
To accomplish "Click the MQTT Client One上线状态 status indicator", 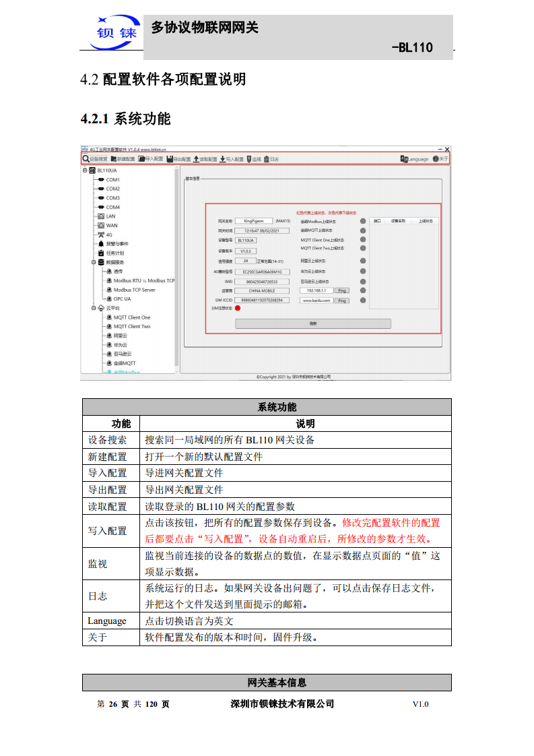I will (x=363, y=239).
